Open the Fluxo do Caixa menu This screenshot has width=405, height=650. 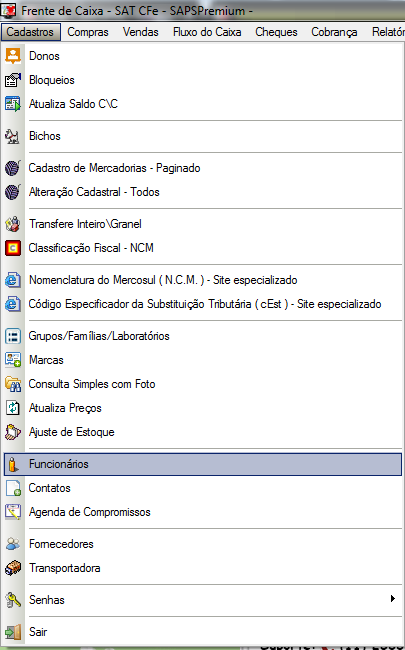207,32
